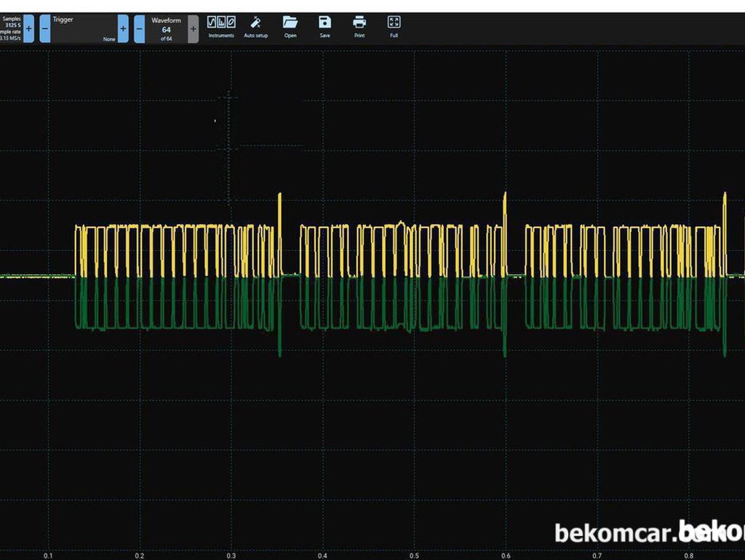The width and height of the screenshot is (745, 560).
Task: Go to the previous waveform with minus
Action: point(140,28)
